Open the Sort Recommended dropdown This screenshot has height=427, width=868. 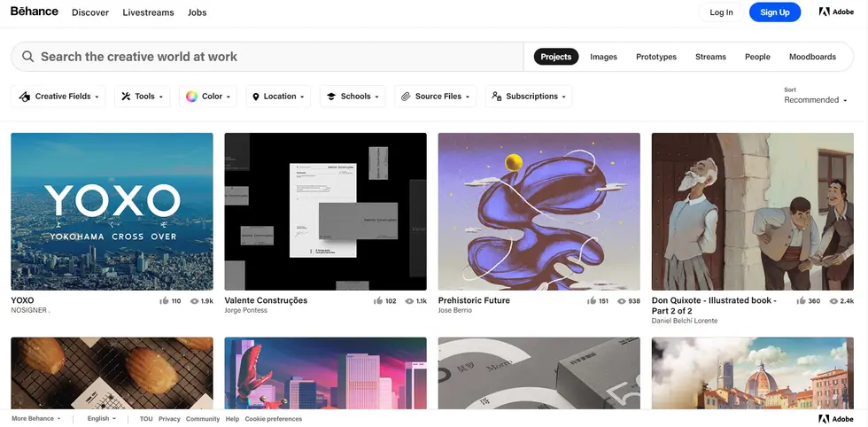click(816, 100)
